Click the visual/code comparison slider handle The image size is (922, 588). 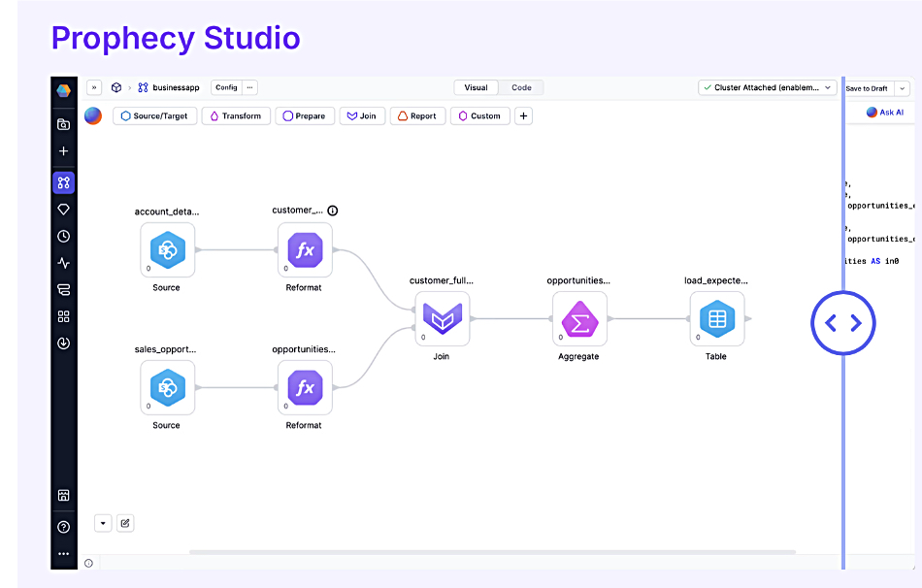pyautogui.click(x=843, y=323)
